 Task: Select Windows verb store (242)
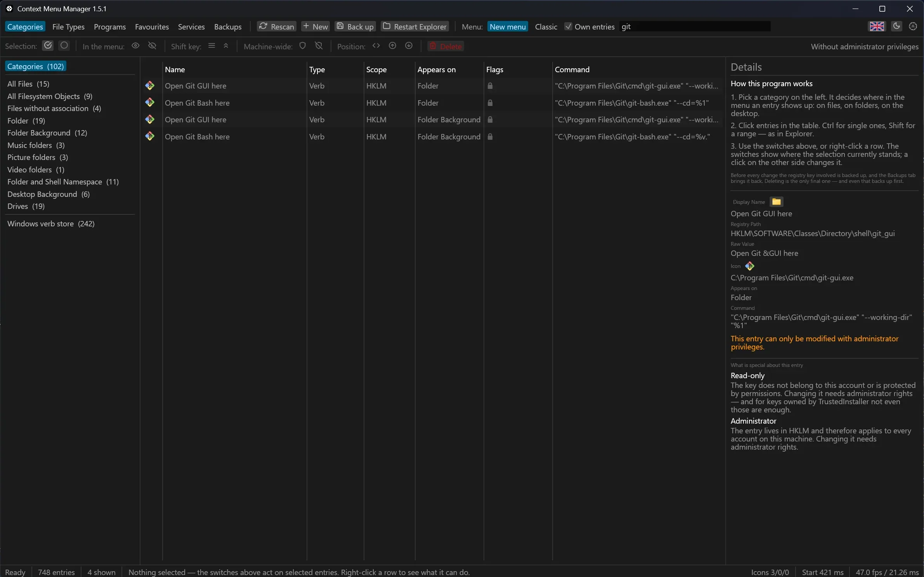pos(51,224)
